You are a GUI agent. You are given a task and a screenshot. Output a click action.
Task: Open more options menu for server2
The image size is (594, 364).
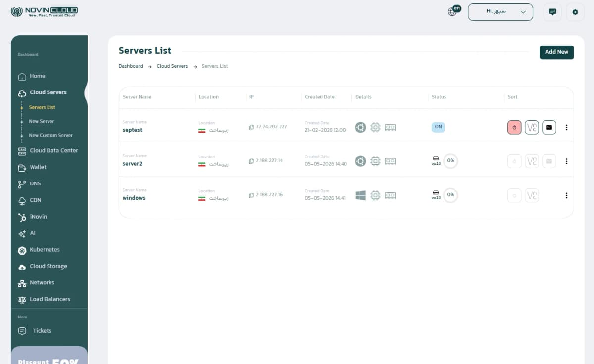(566, 161)
